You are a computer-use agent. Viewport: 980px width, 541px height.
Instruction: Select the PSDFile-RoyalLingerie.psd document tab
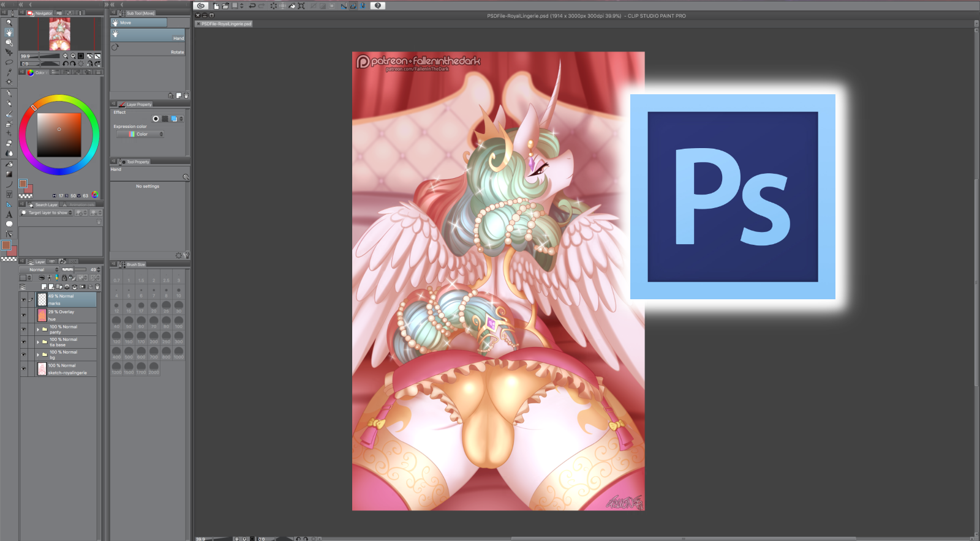pyautogui.click(x=224, y=24)
